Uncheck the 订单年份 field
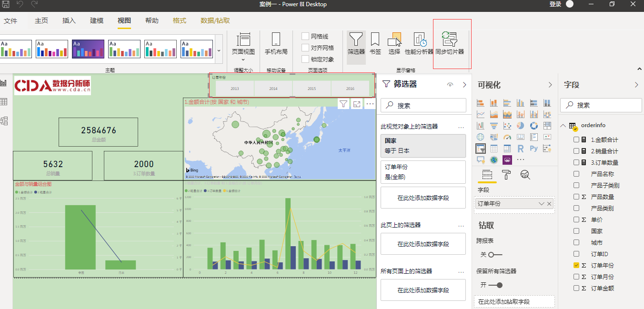This screenshot has width=644, height=309. coord(576,265)
